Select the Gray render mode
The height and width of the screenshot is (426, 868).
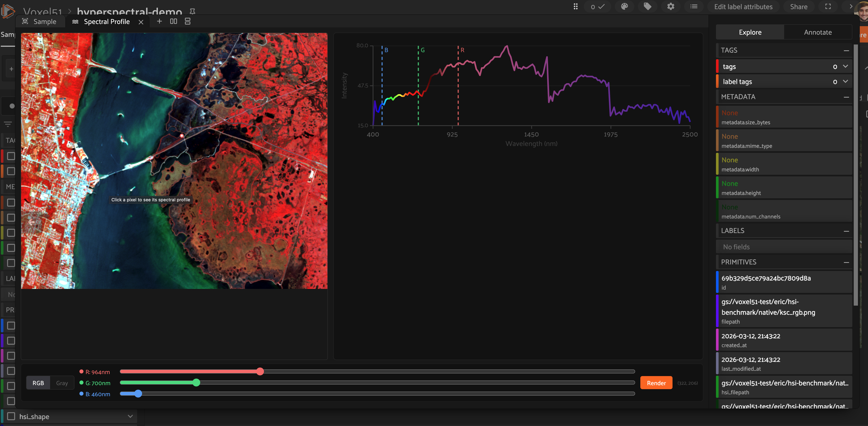(62, 383)
